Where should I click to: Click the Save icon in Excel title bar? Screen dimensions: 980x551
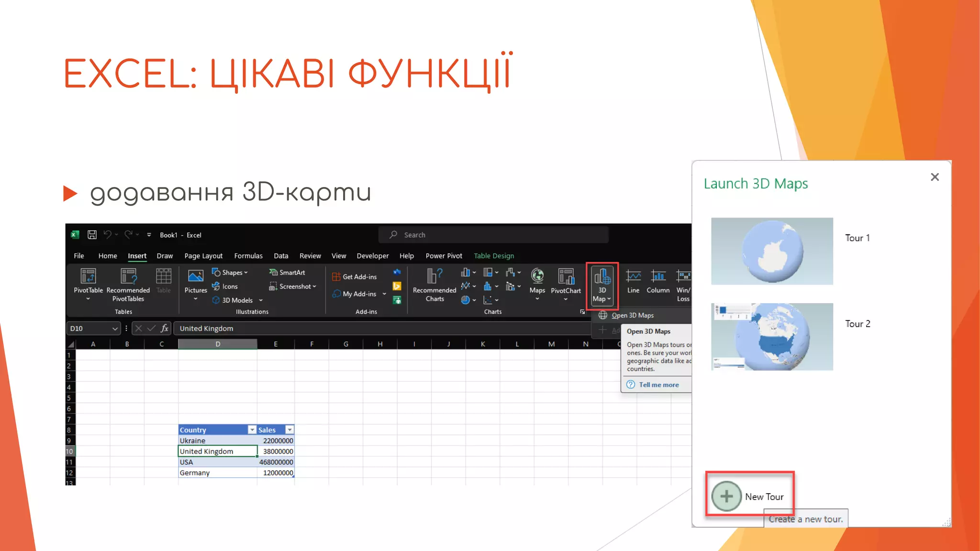(x=92, y=234)
